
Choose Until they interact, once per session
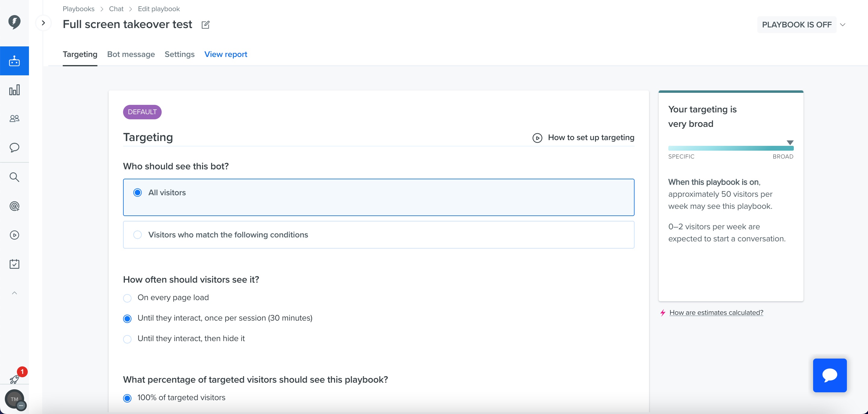(127, 319)
